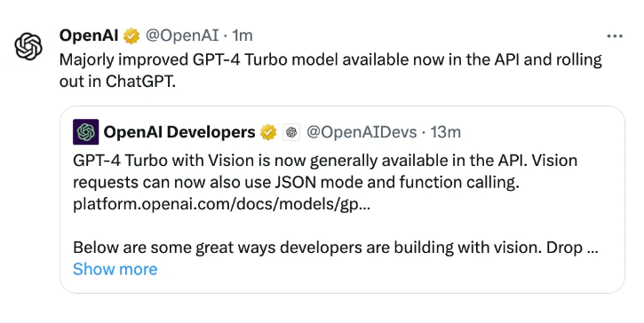Open the @OpenAI handle link

click(x=182, y=35)
